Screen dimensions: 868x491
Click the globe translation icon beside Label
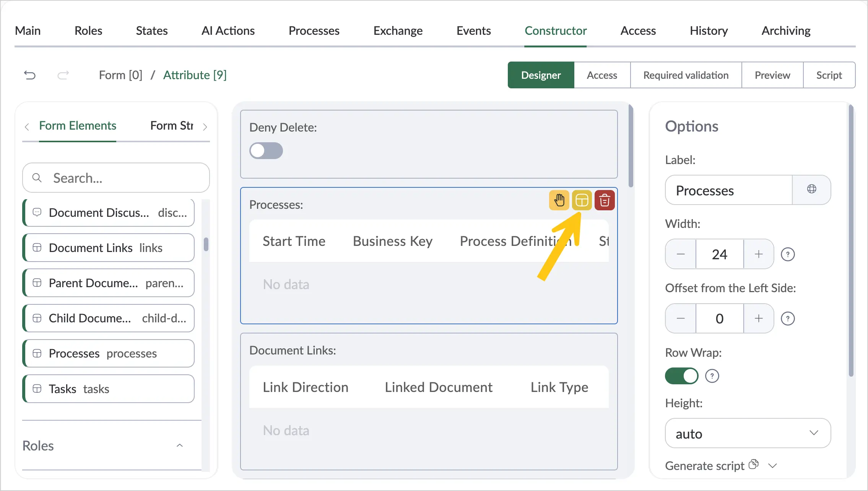tap(811, 189)
